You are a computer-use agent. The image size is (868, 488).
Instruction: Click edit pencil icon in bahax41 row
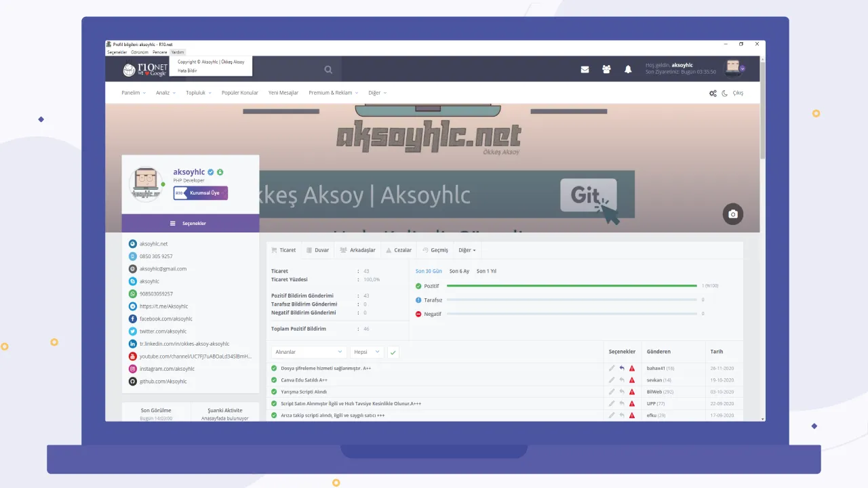coord(612,368)
